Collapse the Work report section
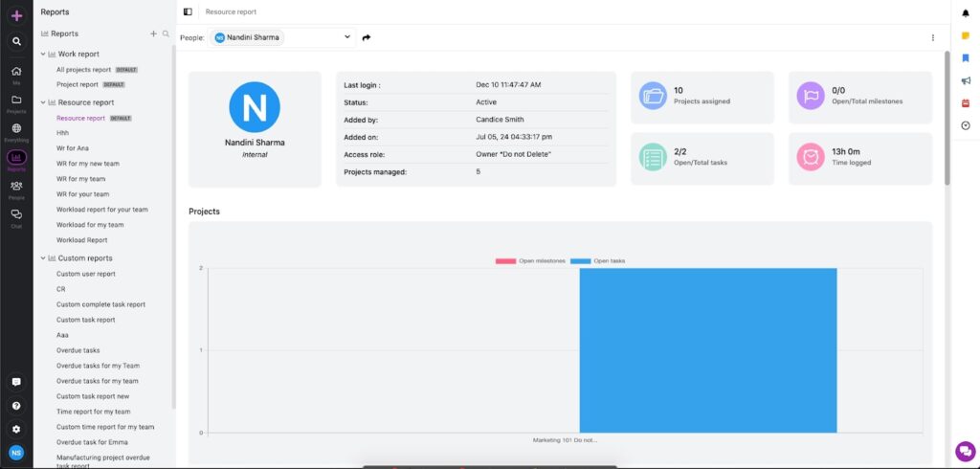The width and height of the screenshot is (980, 469). [x=43, y=54]
